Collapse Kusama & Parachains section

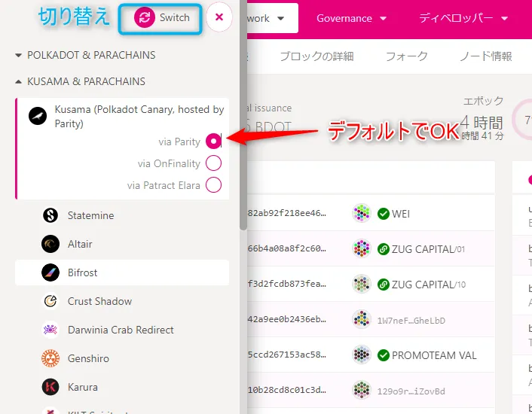(x=80, y=81)
